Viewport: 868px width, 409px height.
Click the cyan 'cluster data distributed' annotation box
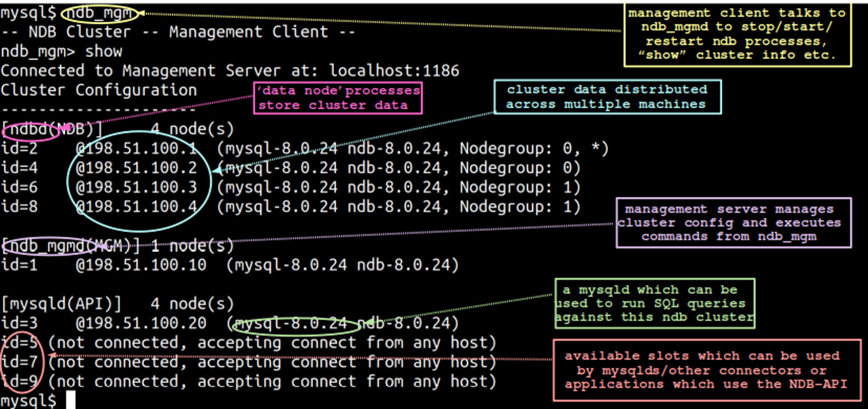point(607,97)
